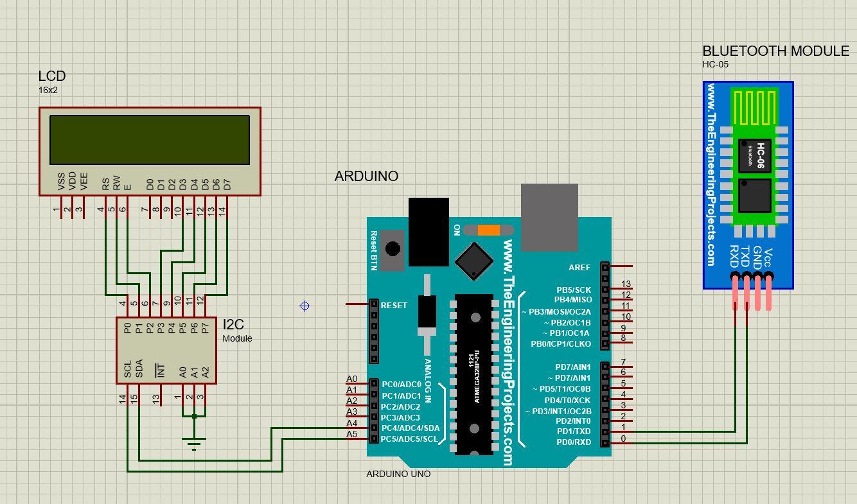Select the "BLUETOOTH MODULE" label

tap(775, 51)
